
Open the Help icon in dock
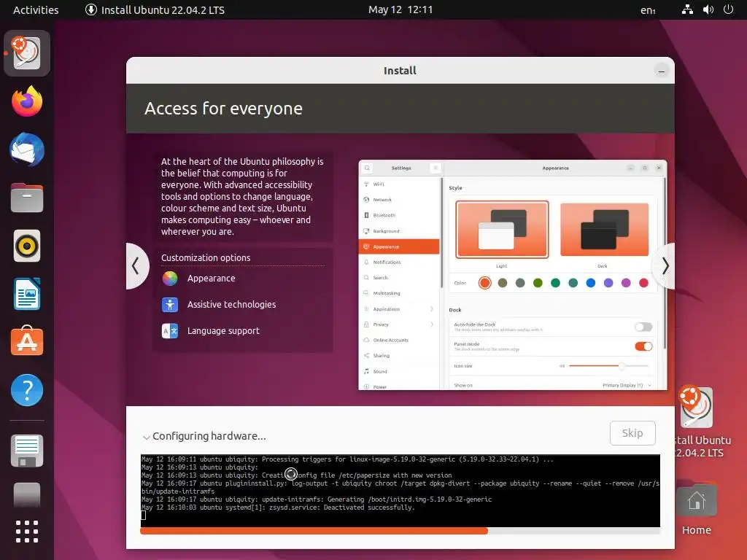(27, 391)
